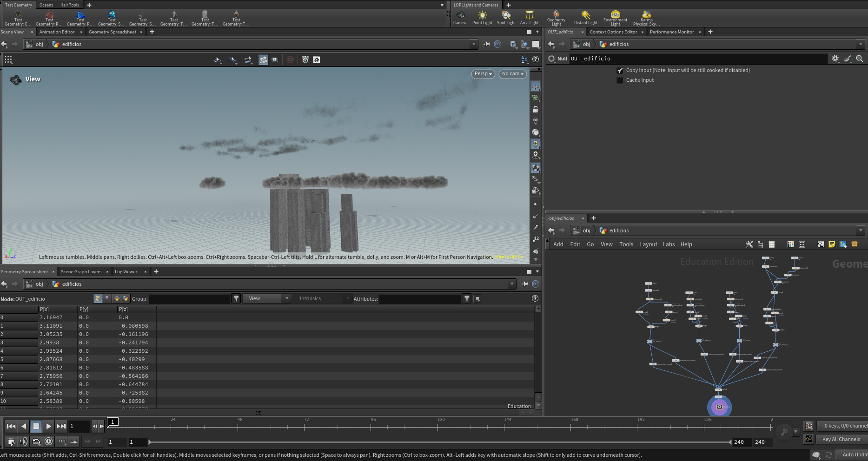Open the network color palette icon

click(790, 244)
